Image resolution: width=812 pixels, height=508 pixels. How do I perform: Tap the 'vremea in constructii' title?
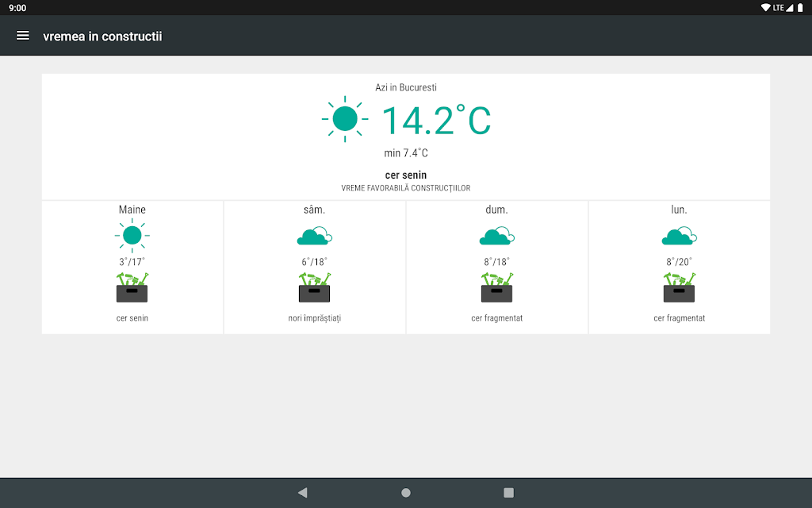[102, 37]
